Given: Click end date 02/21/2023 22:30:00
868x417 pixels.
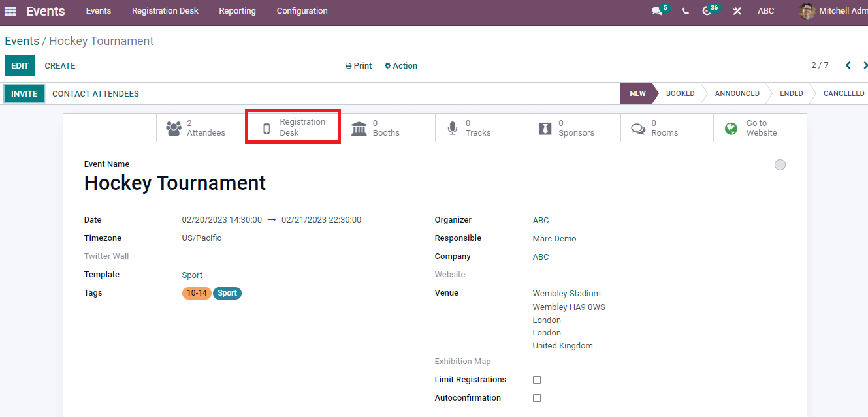Looking at the screenshot, I should (x=321, y=220).
